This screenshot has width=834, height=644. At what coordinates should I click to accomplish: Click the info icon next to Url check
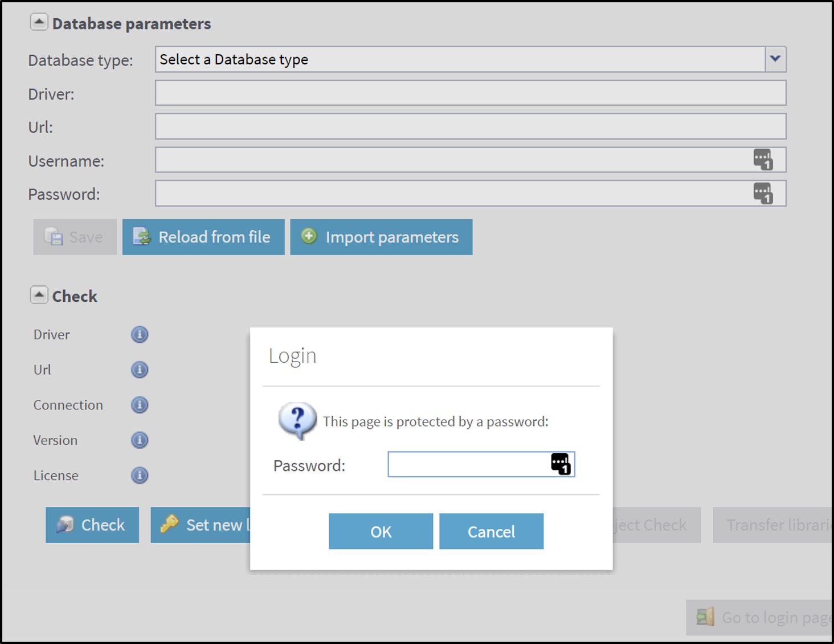click(x=140, y=370)
